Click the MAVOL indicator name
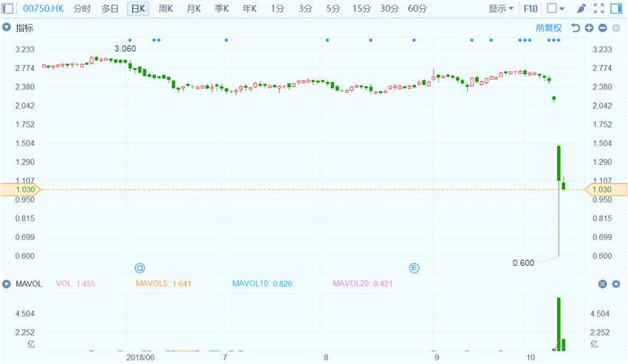The height and width of the screenshot is (364, 628). [x=29, y=284]
